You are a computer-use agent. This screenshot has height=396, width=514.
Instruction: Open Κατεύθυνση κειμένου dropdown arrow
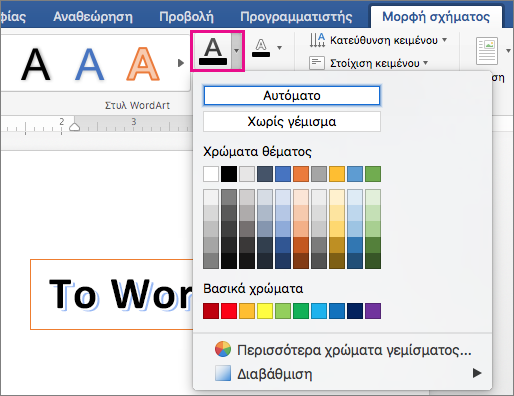tap(444, 40)
